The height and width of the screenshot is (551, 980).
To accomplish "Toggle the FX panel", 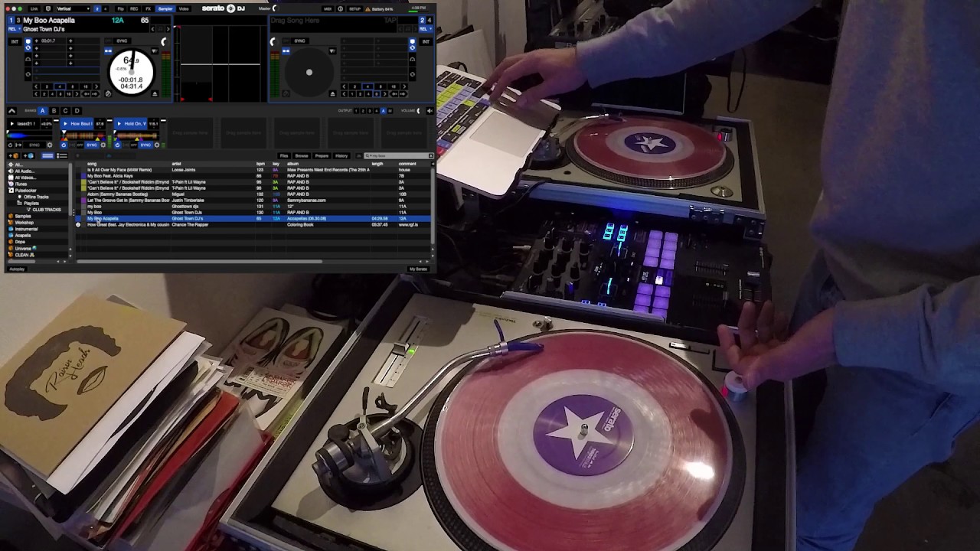I will point(148,9).
